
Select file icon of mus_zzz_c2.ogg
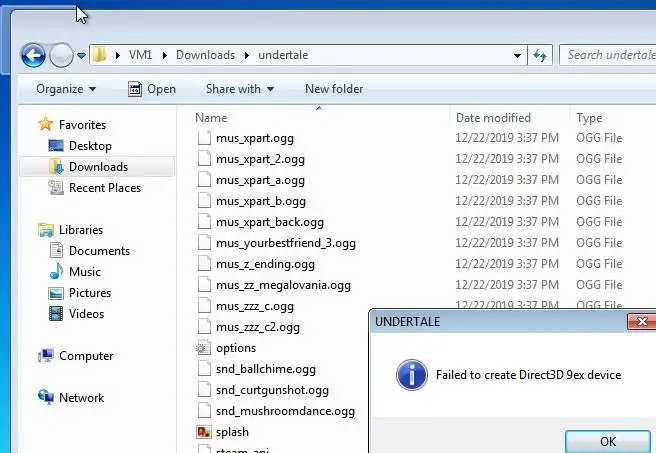point(204,327)
